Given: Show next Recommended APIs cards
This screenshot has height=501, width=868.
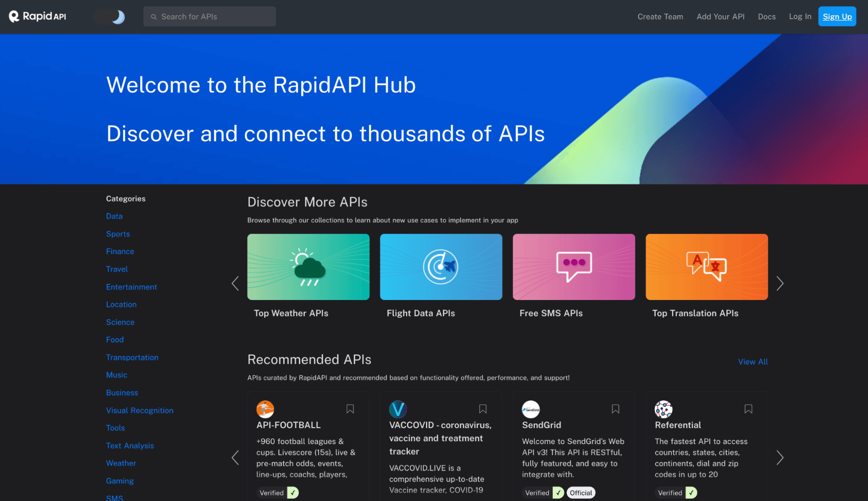Looking at the screenshot, I should 780,457.
